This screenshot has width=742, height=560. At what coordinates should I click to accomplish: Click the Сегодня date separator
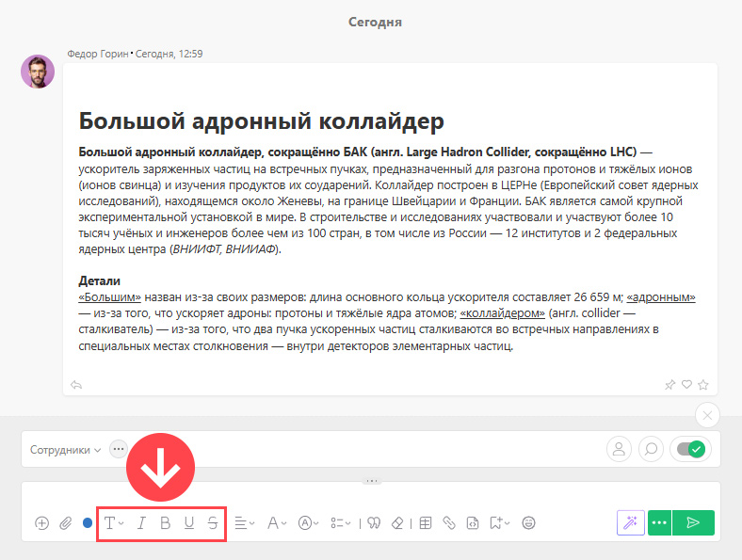376,23
